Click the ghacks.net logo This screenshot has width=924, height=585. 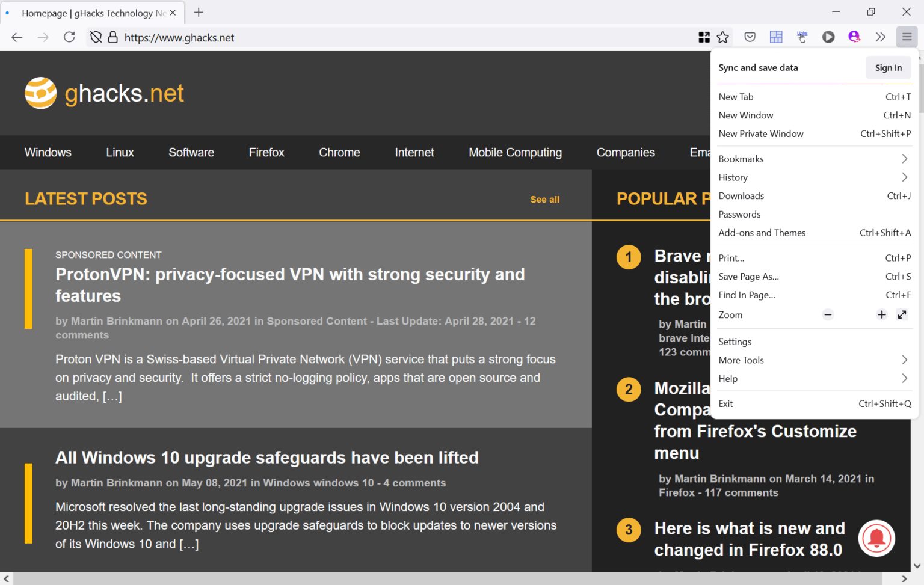coord(103,93)
